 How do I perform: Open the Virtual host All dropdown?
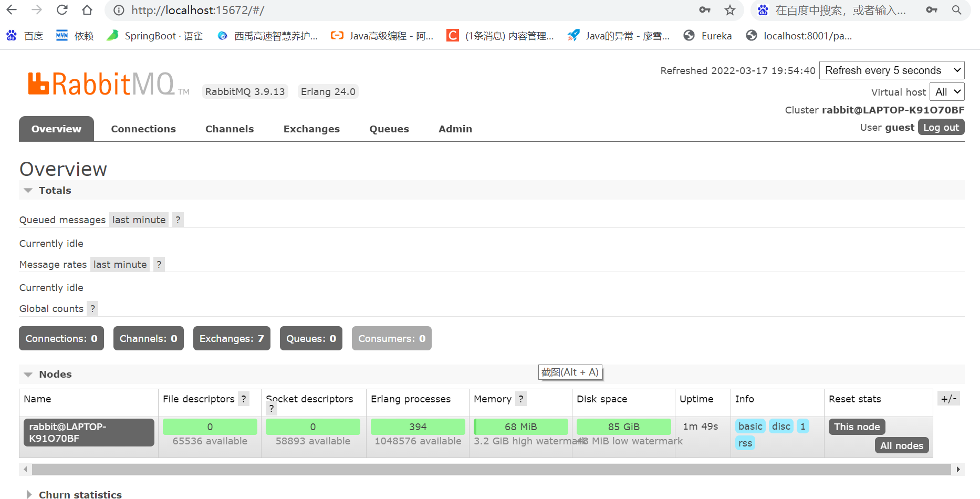pyautogui.click(x=947, y=91)
